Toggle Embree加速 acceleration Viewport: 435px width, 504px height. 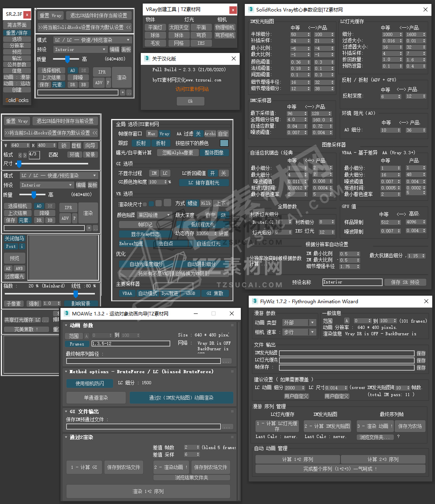[x=131, y=244]
